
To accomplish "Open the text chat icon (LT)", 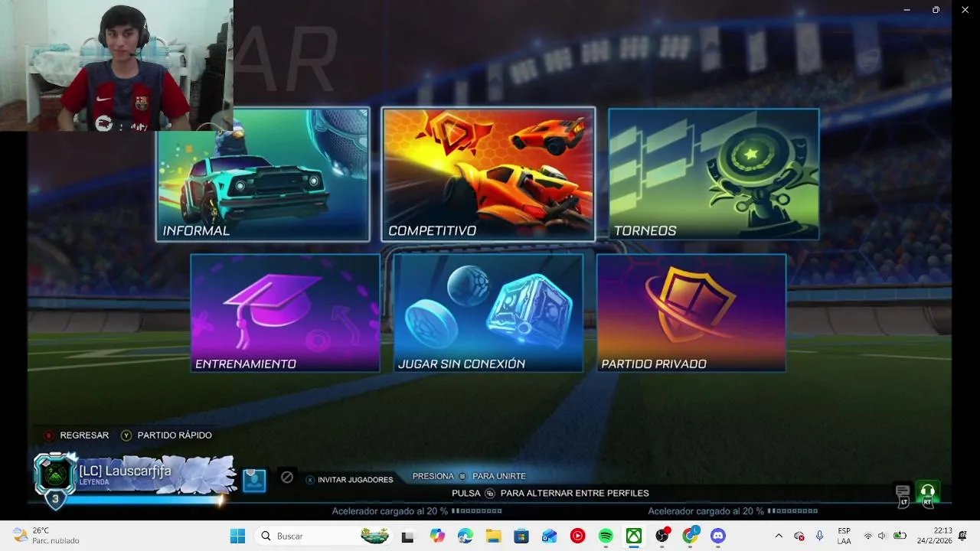I will click(x=903, y=494).
